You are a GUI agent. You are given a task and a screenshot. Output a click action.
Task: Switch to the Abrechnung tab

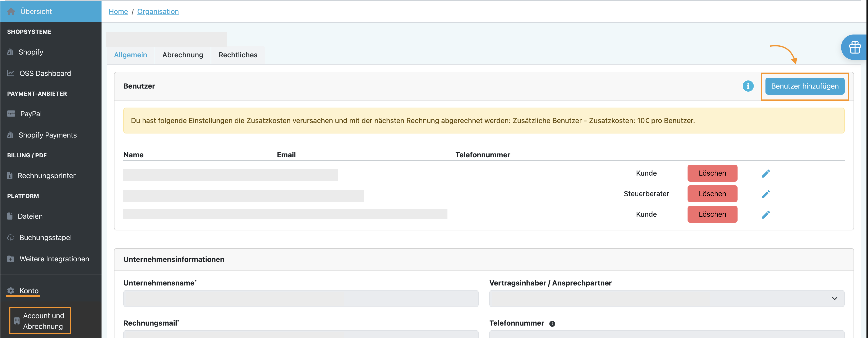pos(183,55)
